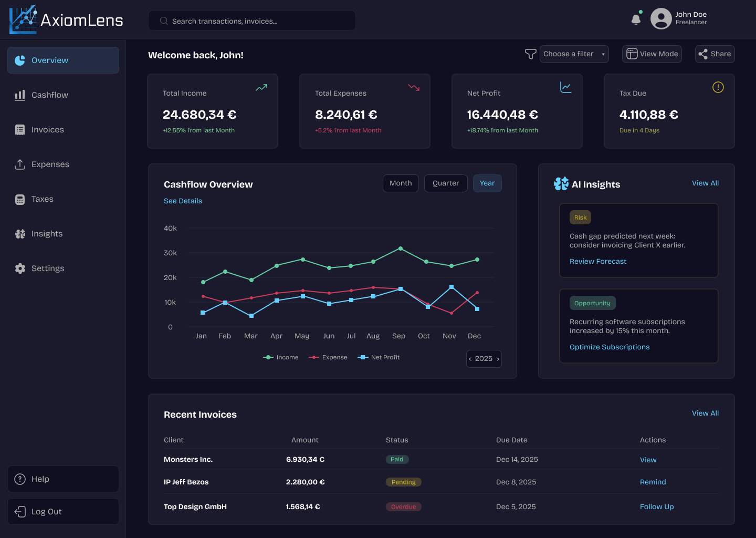The height and width of the screenshot is (538, 756).
Task: Open Cashflow in the sidebar
Action: tap(50, 95)
